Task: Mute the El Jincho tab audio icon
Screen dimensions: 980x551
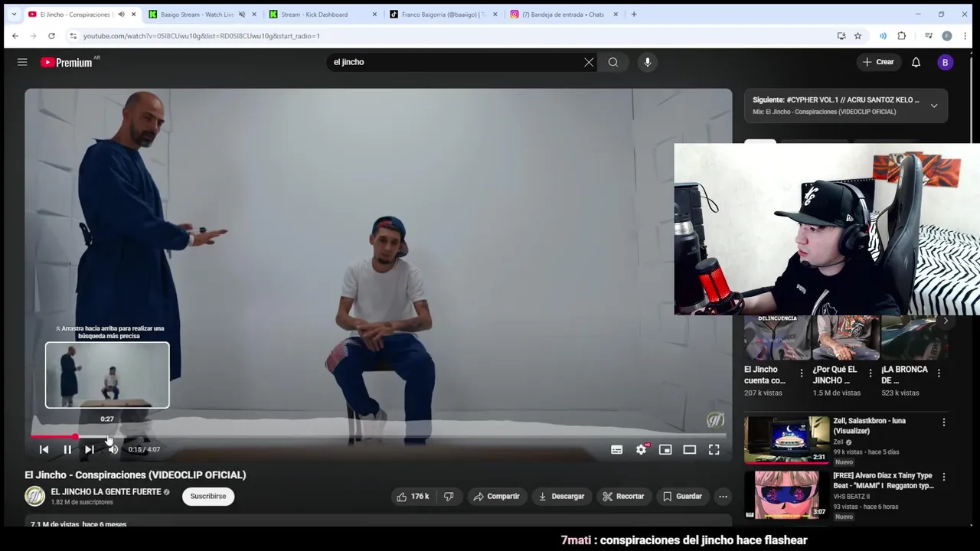Action: pos(121,15)
